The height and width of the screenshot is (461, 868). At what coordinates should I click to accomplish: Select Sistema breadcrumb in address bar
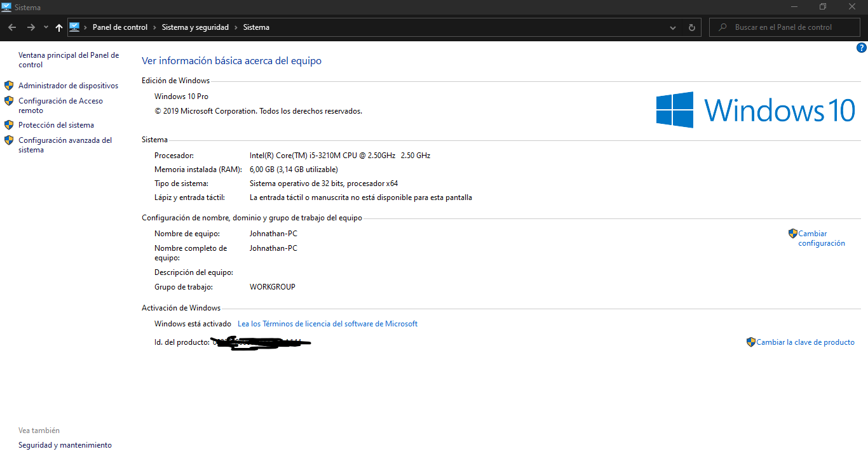click(256, 27)
